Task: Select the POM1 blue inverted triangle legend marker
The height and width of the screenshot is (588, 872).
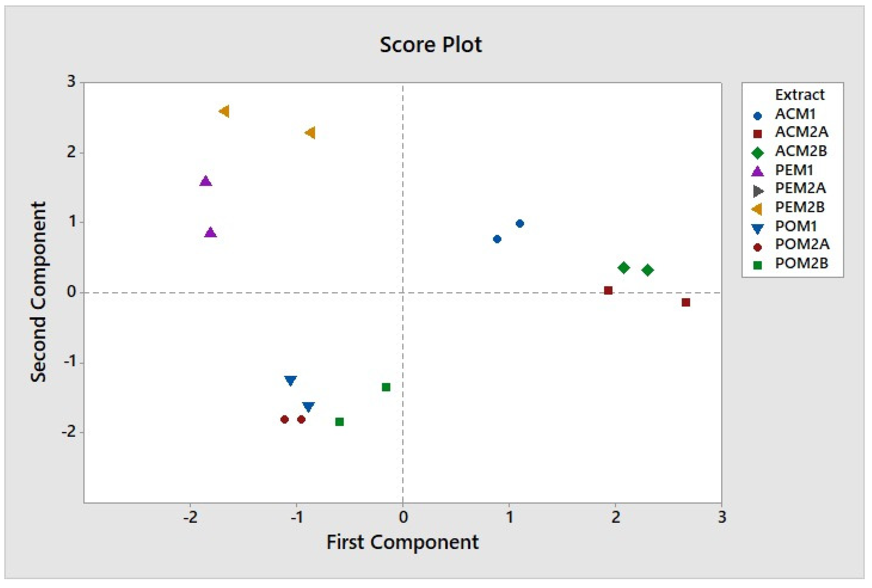Action: (757, 228)
